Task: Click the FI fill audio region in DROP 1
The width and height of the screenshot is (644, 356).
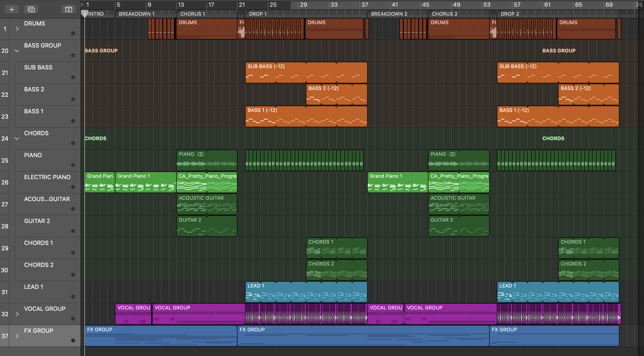Action: pos(241,29)
